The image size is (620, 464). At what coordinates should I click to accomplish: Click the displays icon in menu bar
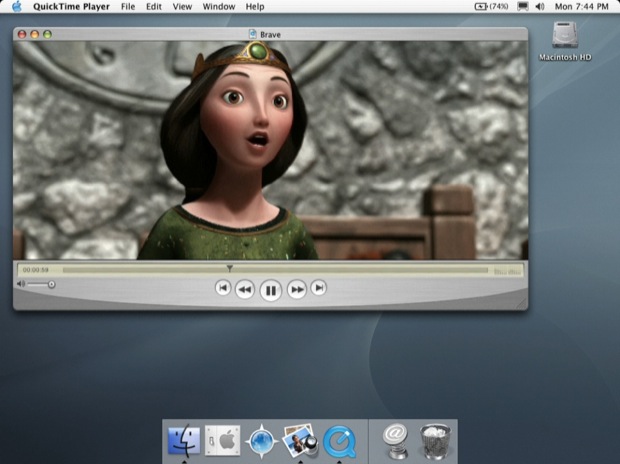tap(523, 7)
